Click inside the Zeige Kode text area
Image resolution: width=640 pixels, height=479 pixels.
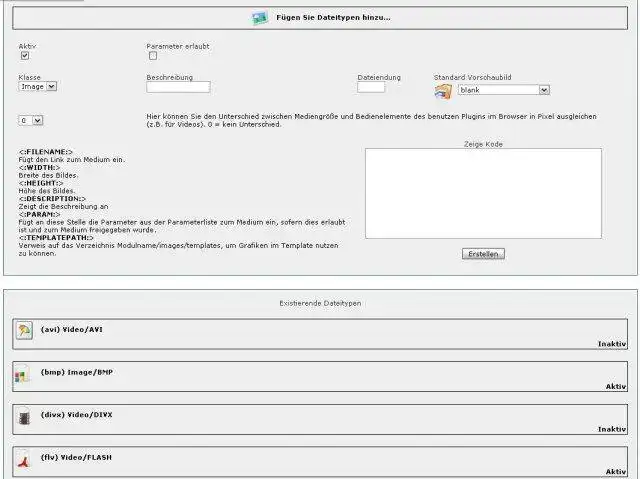[x=483, y=193]
